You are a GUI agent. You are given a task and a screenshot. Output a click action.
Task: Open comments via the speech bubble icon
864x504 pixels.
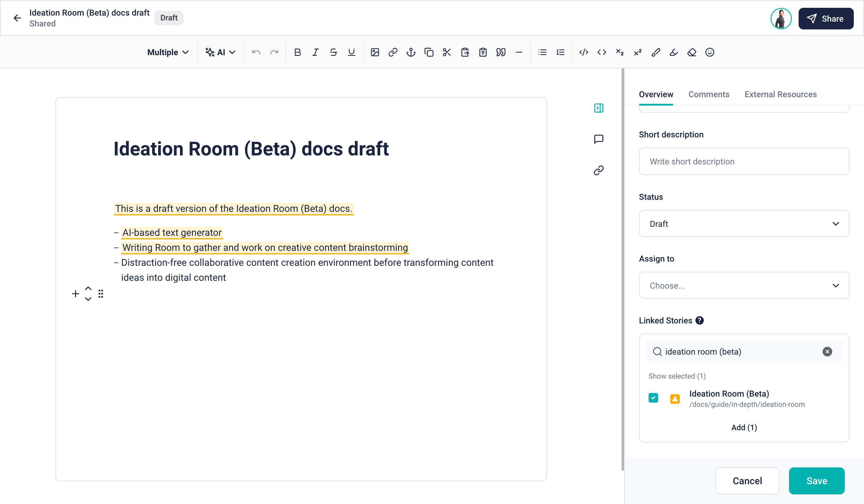coord(598,139)
